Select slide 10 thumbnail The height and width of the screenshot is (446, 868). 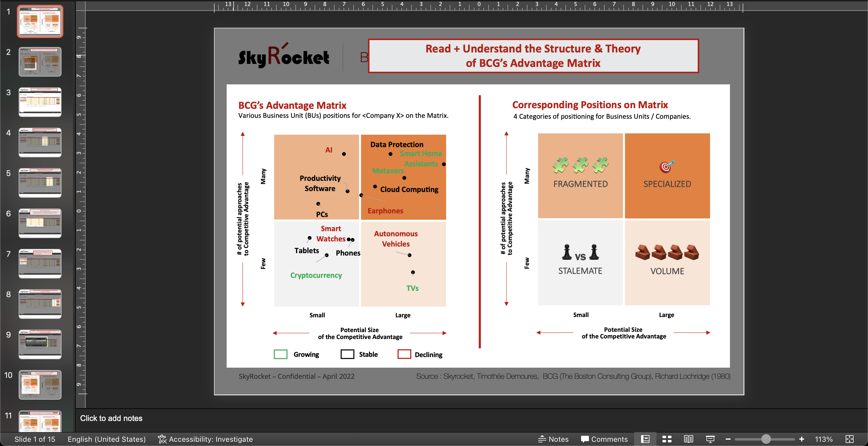click(x=40, y=385)
